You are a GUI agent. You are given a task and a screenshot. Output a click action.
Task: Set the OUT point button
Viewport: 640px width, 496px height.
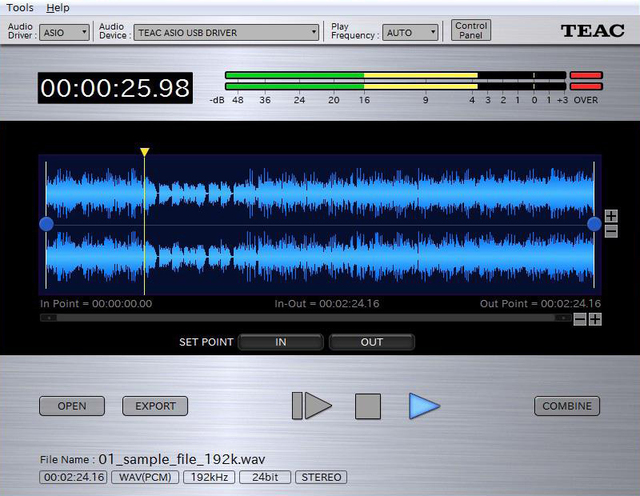pyautogui.click(x=371, y=342)
